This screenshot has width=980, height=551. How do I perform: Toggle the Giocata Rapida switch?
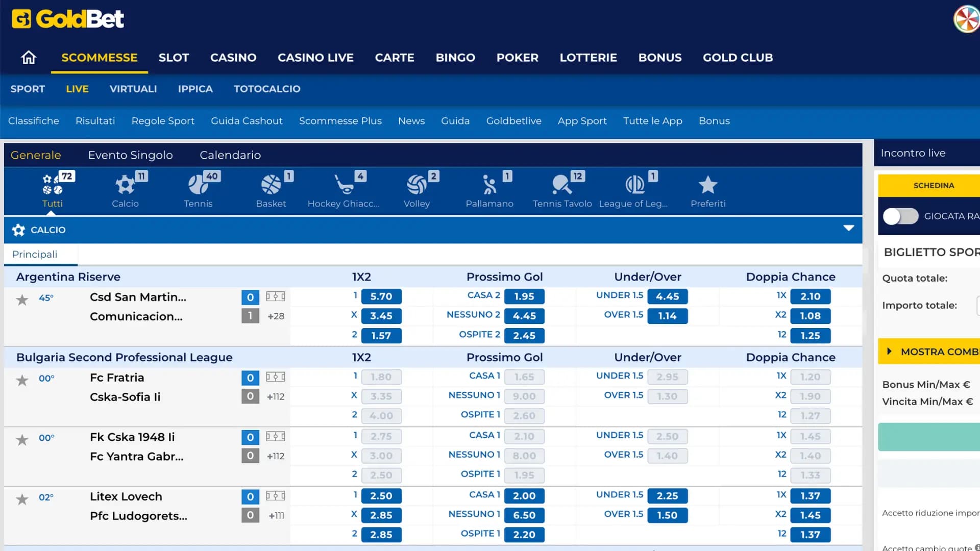[x=900, y=216]
